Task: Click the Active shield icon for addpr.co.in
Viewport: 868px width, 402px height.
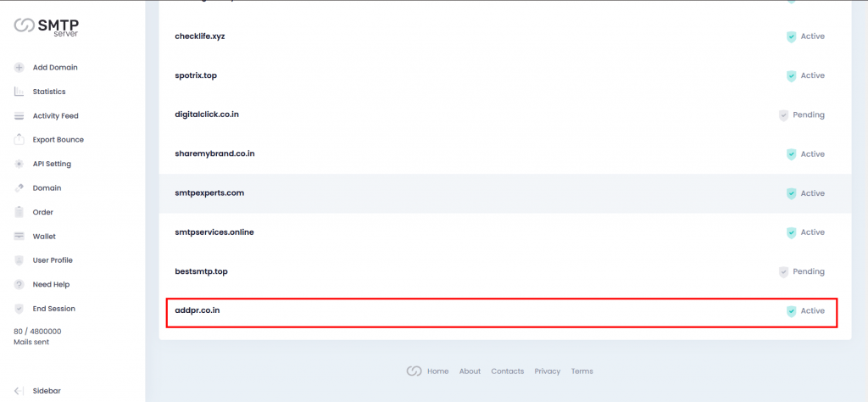Action: (x=792, y=311)
